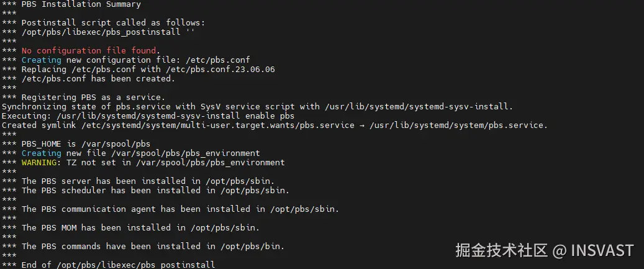
Task: Click the "PBS MOM has been installed" line
Action: pos(140,227)
